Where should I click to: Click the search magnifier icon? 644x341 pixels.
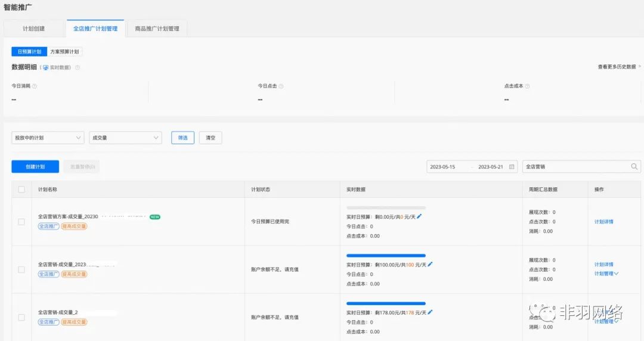[x=634, y=167]
